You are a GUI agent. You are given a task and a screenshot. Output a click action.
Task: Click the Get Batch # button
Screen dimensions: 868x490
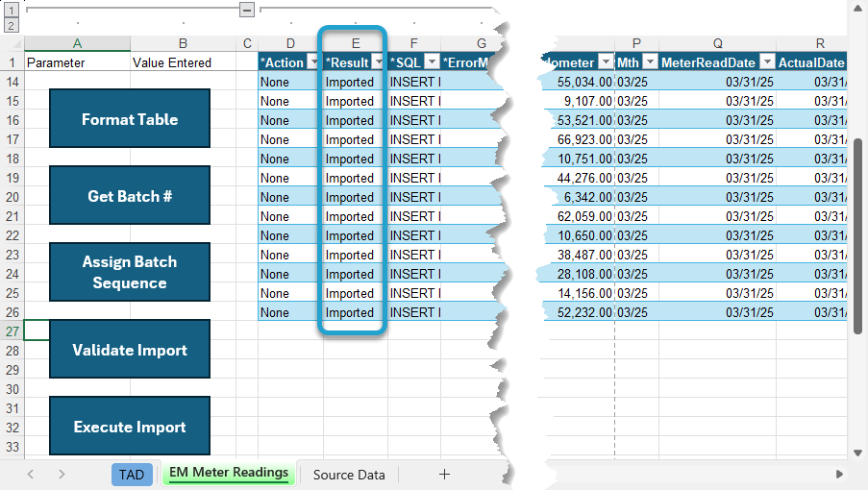click(130, 195)
